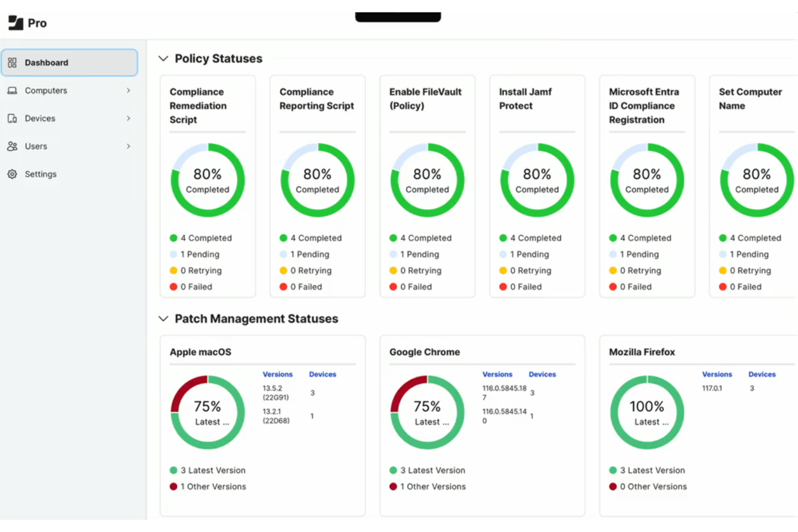Select the Dashboard icon in the sidebar

tap(12, 63)
